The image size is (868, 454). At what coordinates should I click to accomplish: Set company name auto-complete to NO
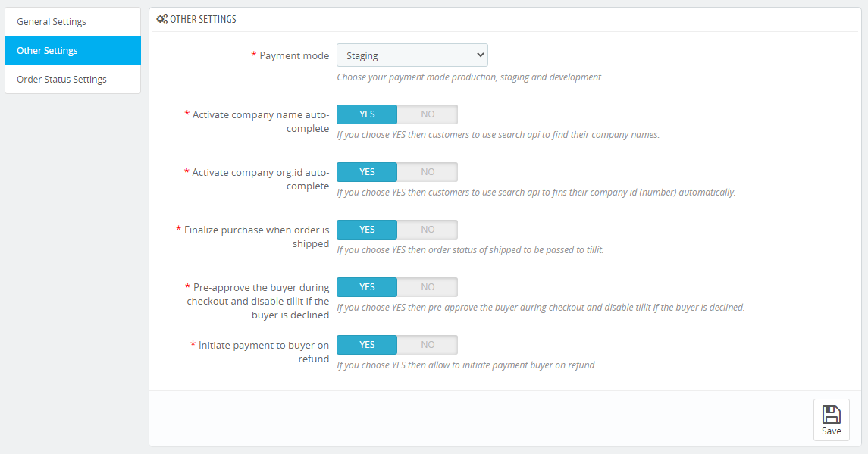[428, 114]
